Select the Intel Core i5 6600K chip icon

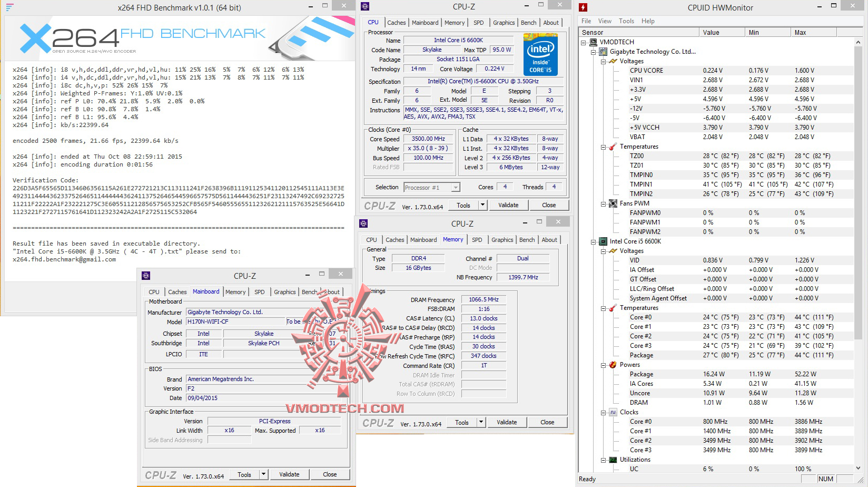tap(604, 241)
